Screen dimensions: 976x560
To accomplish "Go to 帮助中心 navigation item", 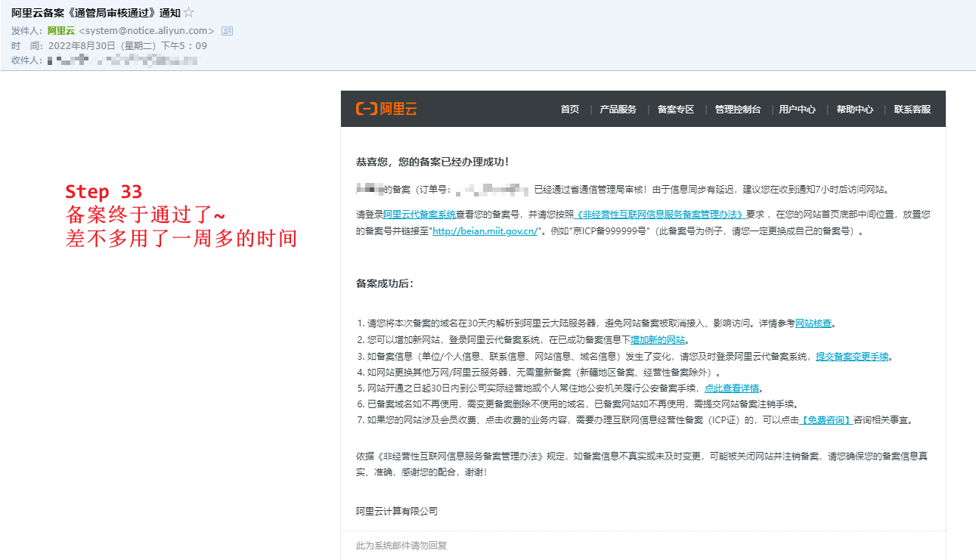I will tap(855, 110).
